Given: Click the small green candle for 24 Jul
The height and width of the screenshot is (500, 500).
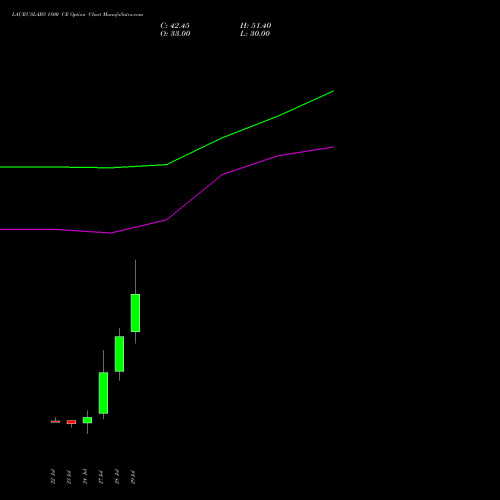Looking at the screenshot, I should (x=87, y=420).
